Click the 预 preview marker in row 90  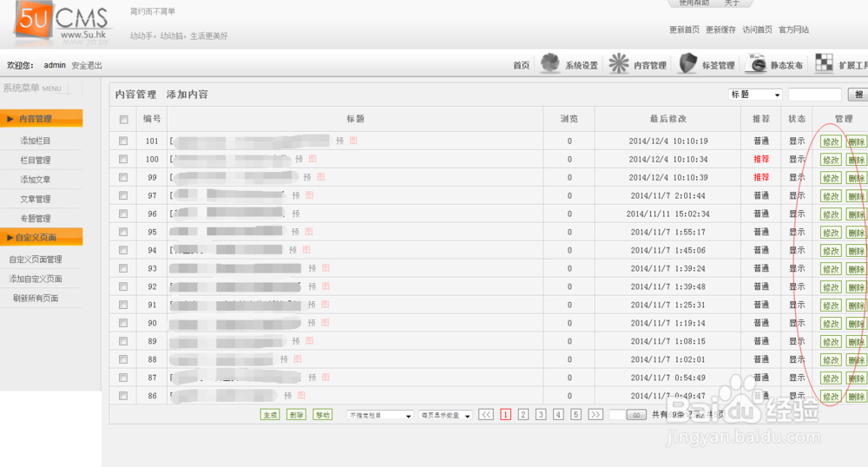(312, 323)
